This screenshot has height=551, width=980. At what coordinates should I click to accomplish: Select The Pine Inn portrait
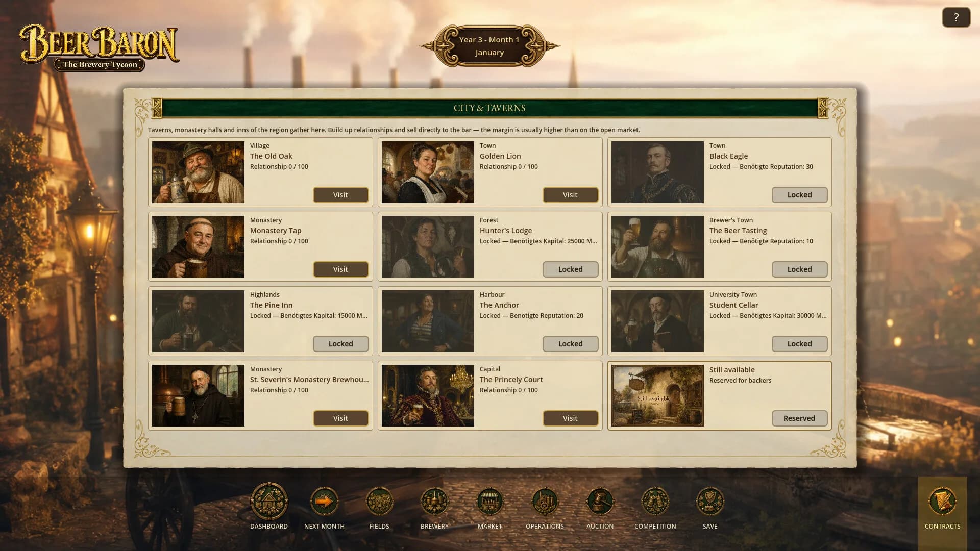pyautogui.click(x=198, y=321)
